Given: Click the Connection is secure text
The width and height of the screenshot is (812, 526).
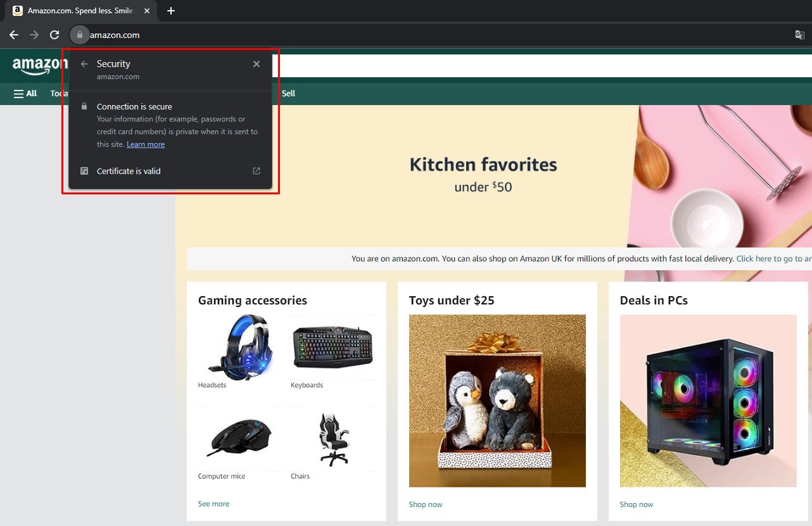Looking at the screenshot, I should 134,106.
